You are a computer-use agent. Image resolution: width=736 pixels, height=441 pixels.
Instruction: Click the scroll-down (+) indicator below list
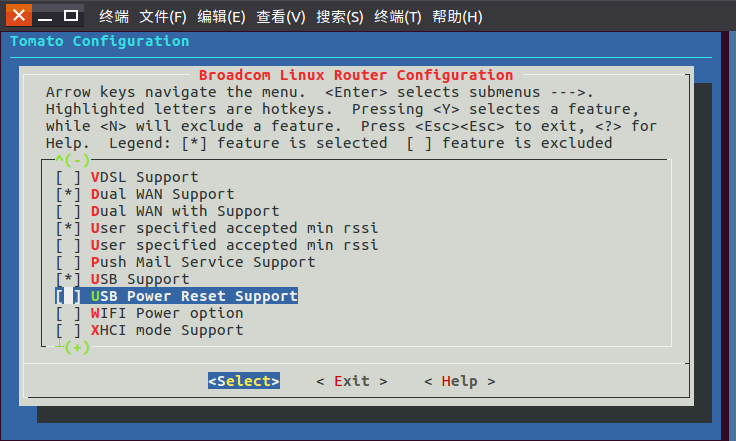click(72, 347)
